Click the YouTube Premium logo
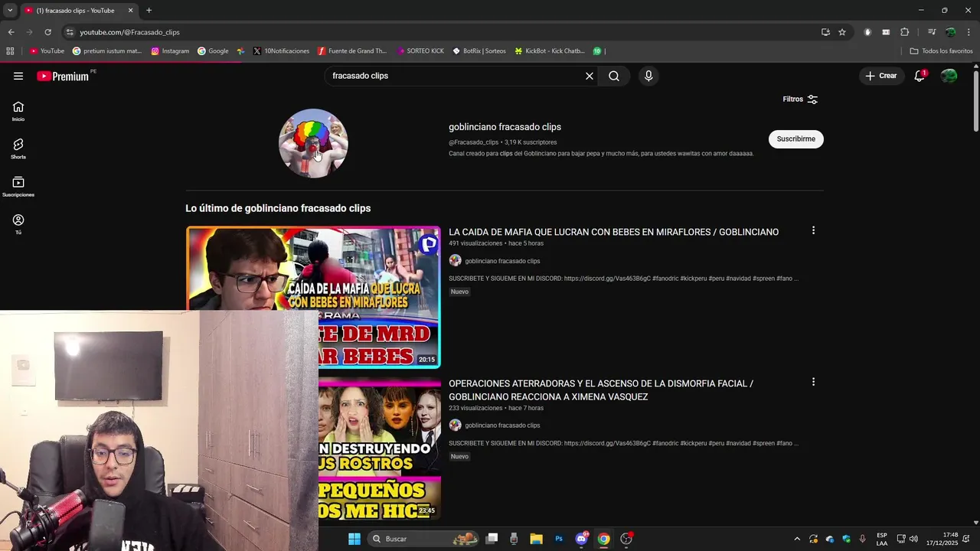This screenshot has height=551, width=980. click(63, 76)
